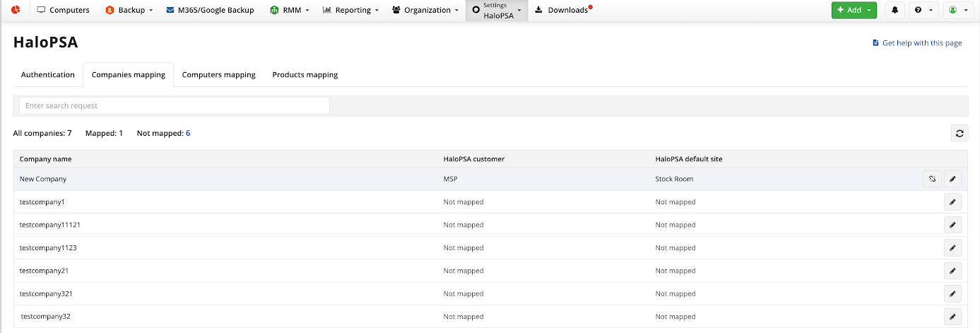Switch to the Products mapping tab
The height and width of the screenshot is (333, 980).
pos(305,75)
